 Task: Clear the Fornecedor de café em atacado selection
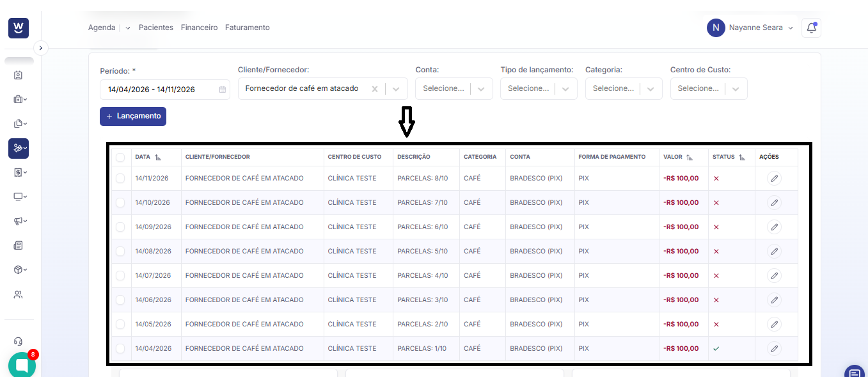[375, 89]
